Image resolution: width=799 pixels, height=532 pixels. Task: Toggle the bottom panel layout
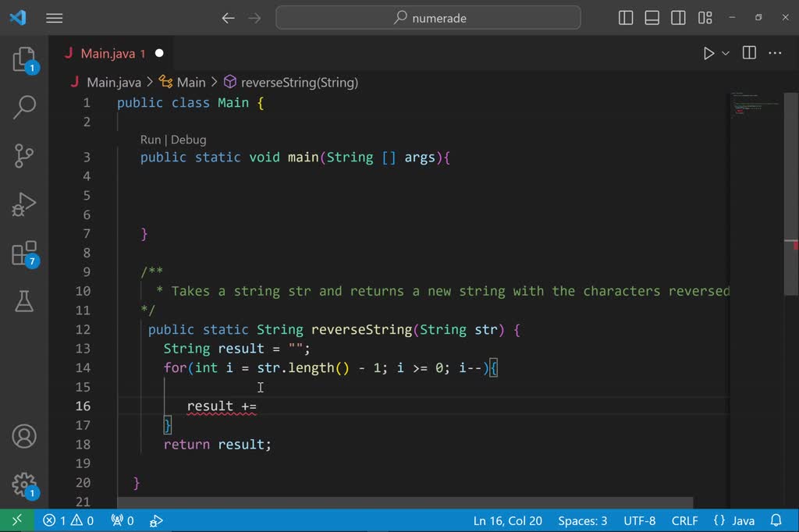pos(652,18)
